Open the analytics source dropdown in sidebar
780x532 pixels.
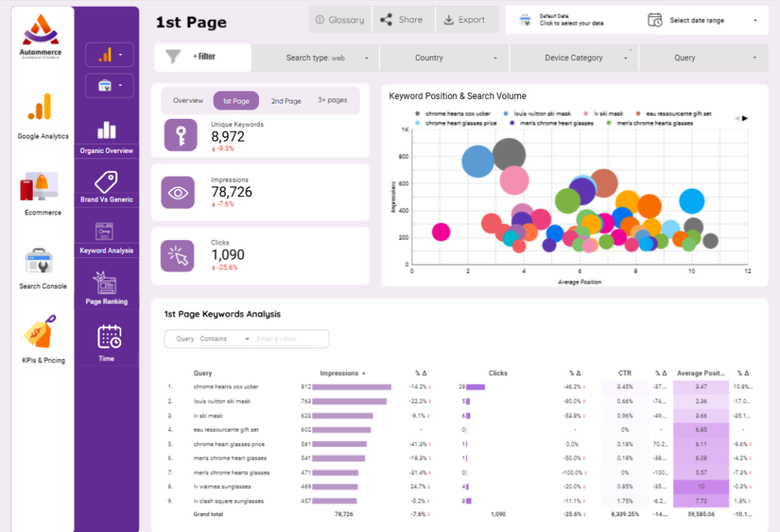(x=110, y=55)
